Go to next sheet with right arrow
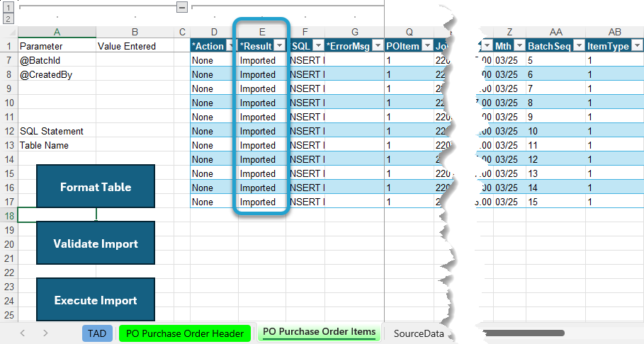644x344 pixels. click(x=45, y=333)
